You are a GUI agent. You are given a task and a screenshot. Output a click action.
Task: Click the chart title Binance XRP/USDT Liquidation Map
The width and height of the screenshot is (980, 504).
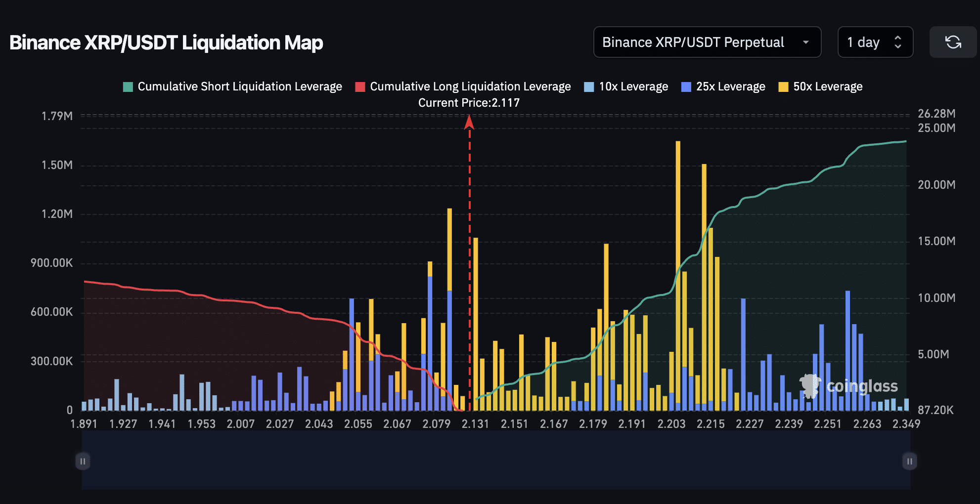pyautogui.click(x=166, y=42)
